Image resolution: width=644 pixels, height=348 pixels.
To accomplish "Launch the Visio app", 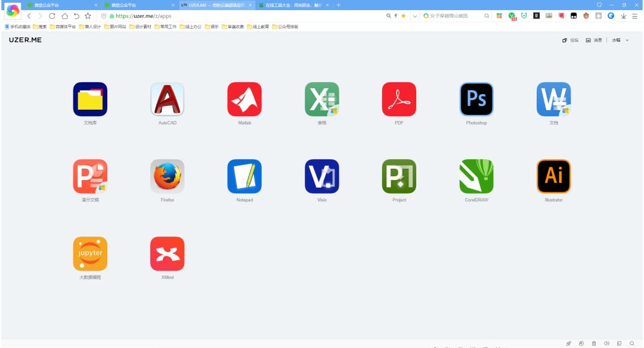I will (322, 176).
